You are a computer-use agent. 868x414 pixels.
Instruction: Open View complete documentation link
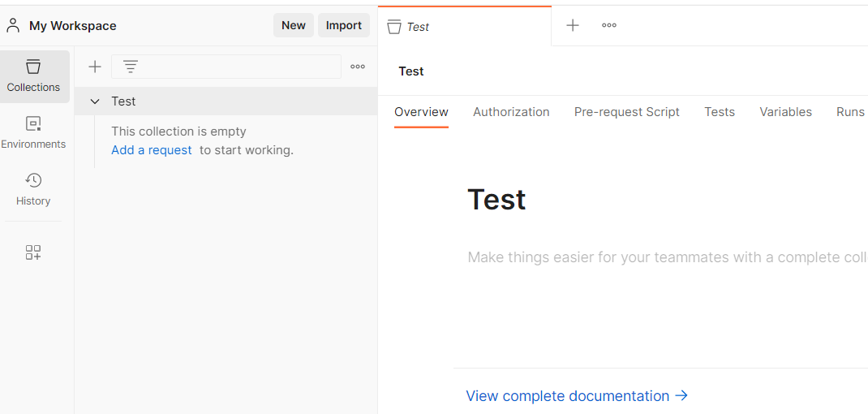coord(577,396)
